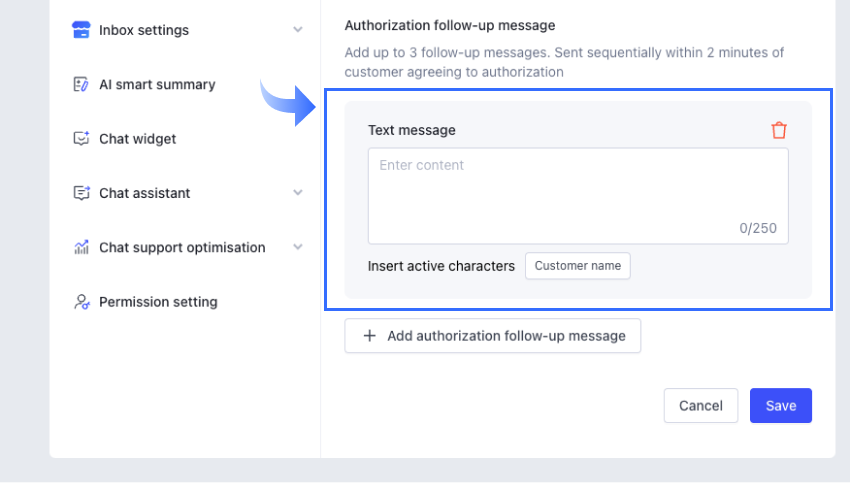The image size is (850, 483).
Task: Click the Chat support optimisation icon
Action: [x=82, y=247]
